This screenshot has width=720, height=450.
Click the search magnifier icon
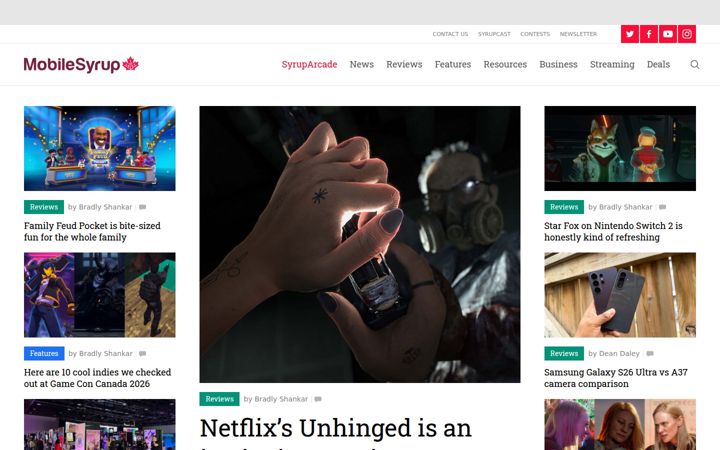coord(695,64)
